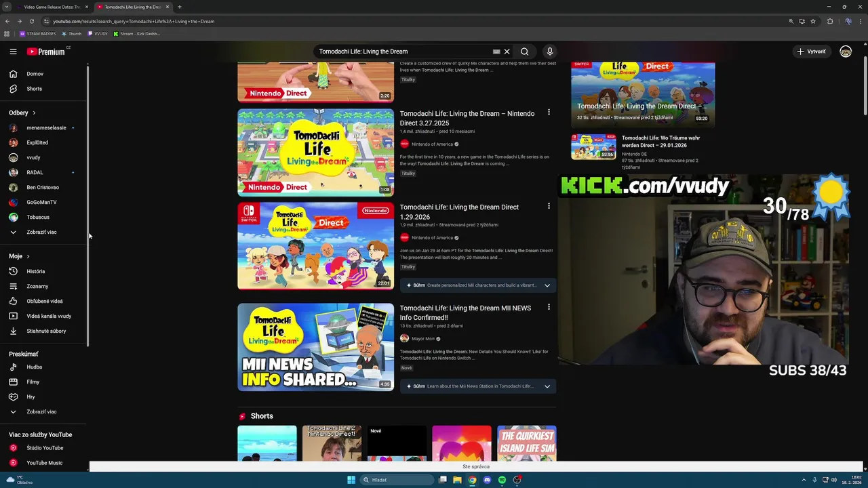Open 'Tomodachi Life: Wo Träume wahr werden Direct' video
This screenshot has height=488, width=868.
pos(660,142)
